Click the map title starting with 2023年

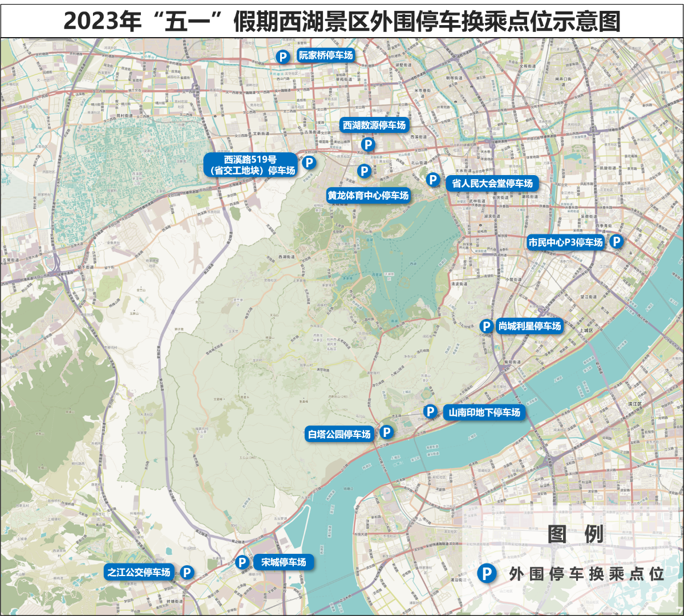(342, 22)
